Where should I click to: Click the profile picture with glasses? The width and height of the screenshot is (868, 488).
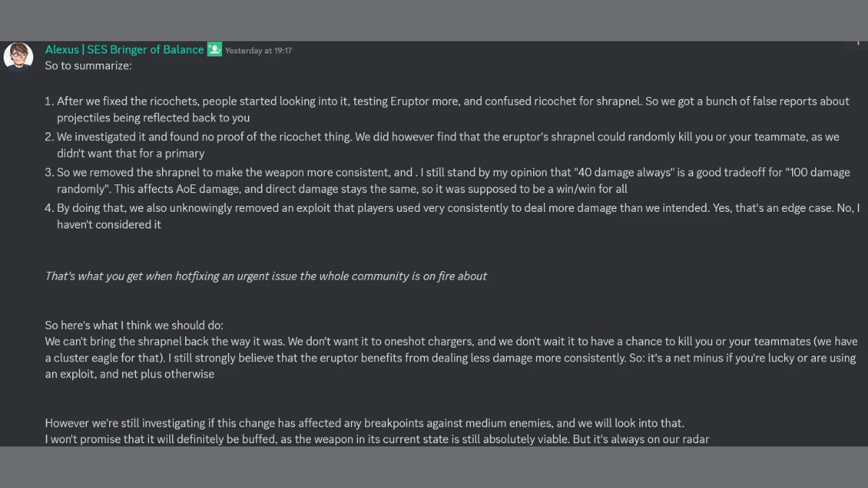pyautogui.click(x=18, y=56)
